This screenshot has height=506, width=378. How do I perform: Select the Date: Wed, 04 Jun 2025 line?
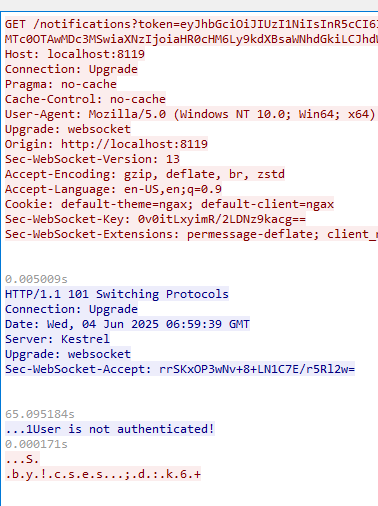(x=127, y=324)
